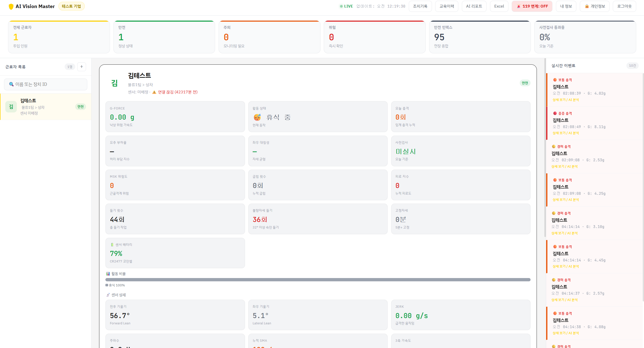Click the JERK 0.00 g/s tile
Screen dimensions: 644x348
(x=461, y=315)
